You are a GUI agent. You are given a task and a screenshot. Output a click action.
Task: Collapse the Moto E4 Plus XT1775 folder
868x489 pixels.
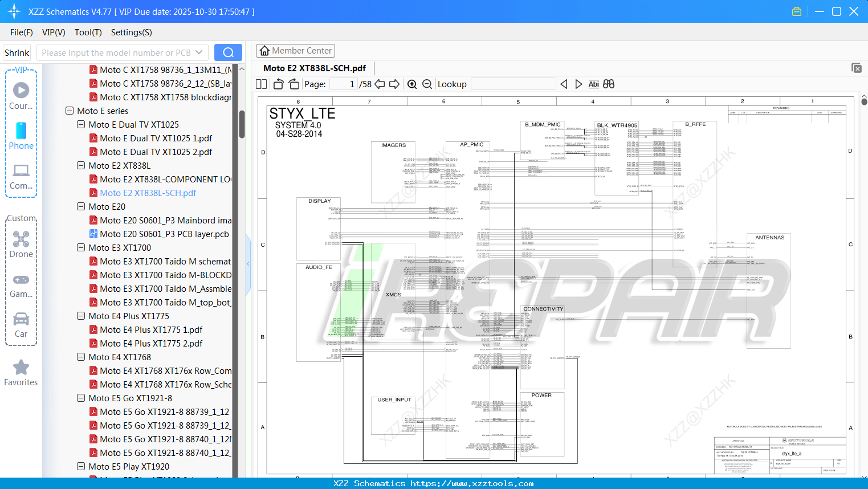click(81, 316)
